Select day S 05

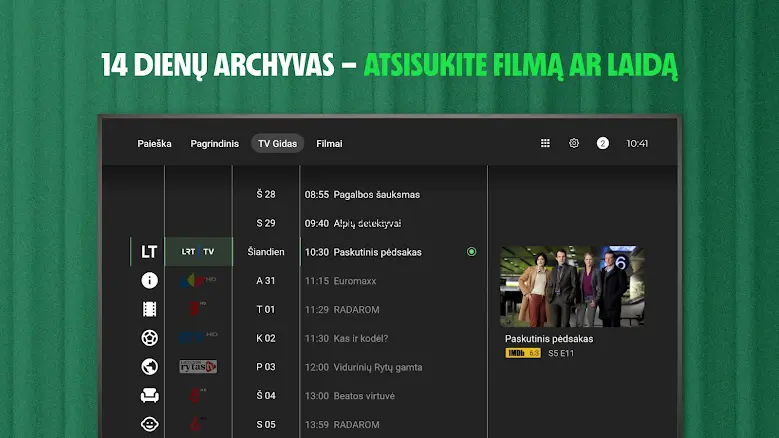point(266,424)
